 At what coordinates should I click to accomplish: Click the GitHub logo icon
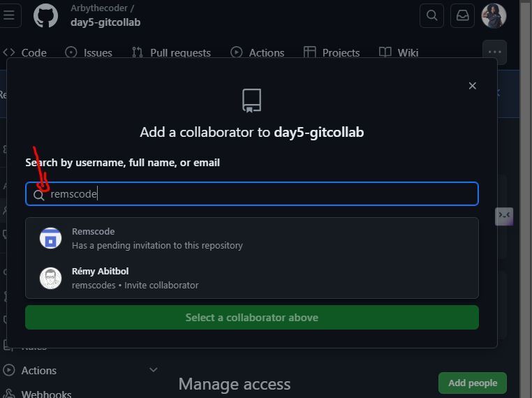(46, 15)
